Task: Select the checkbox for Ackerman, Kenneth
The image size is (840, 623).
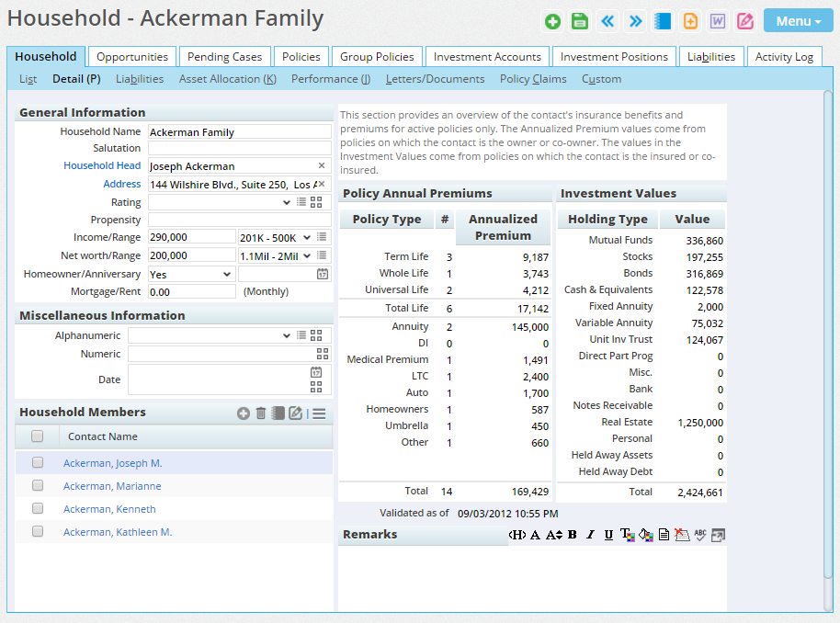Action: [38, 508]
